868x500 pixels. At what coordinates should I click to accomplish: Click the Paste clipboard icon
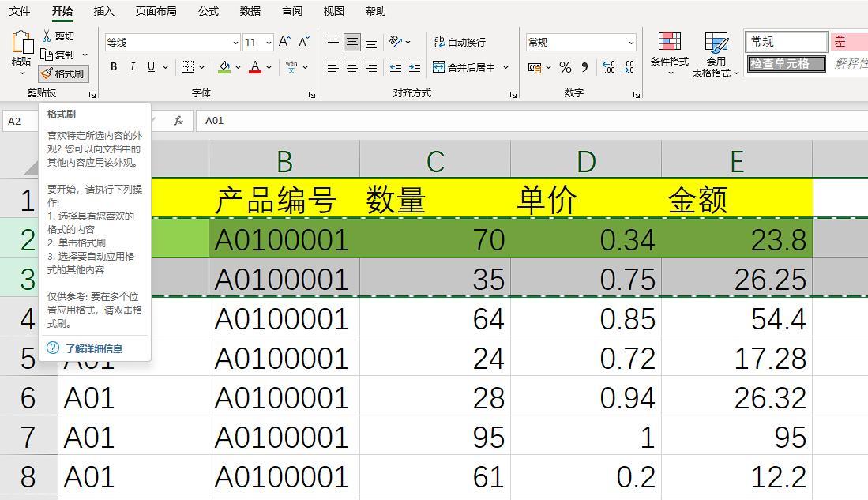[x=21, y=42]
